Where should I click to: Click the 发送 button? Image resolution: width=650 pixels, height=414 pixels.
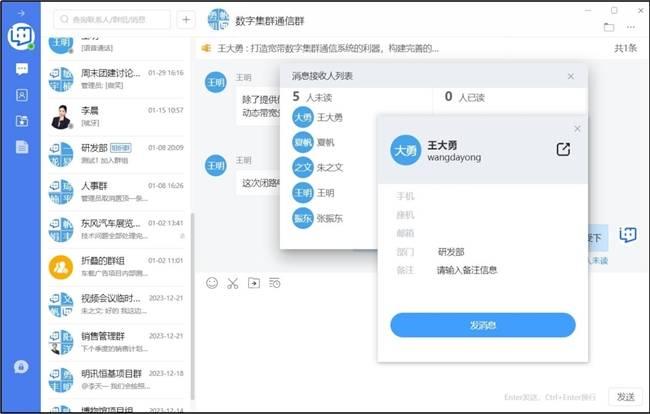626,397
